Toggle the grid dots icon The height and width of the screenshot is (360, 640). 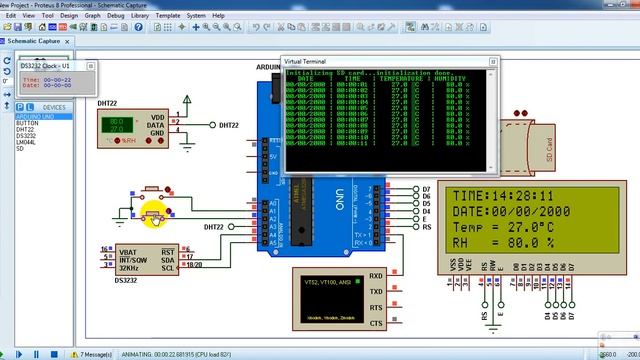(168, 27)
